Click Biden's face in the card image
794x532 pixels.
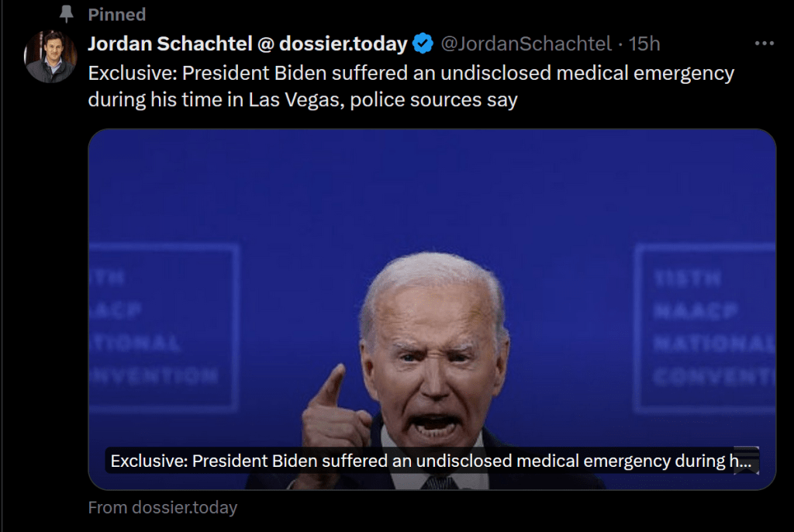click(436, 364)
